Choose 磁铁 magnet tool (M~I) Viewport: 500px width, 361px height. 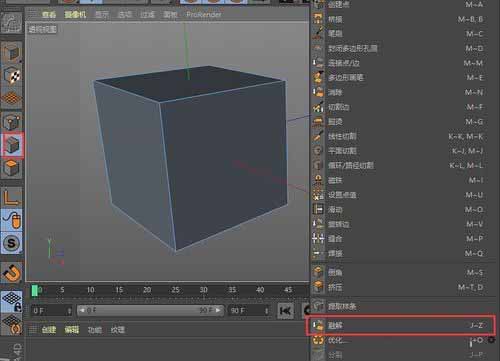[404, 180]
